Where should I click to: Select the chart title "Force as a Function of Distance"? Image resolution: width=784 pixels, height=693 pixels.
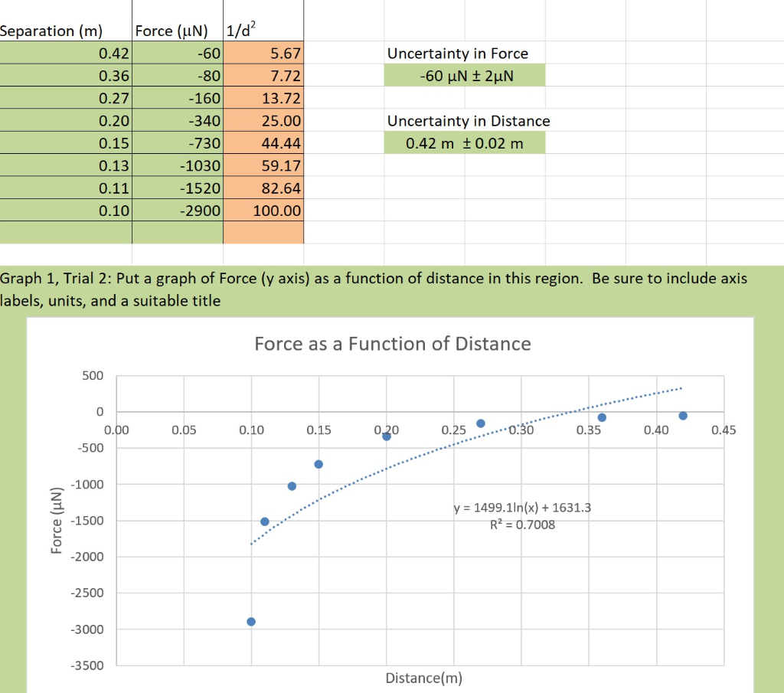391,344
